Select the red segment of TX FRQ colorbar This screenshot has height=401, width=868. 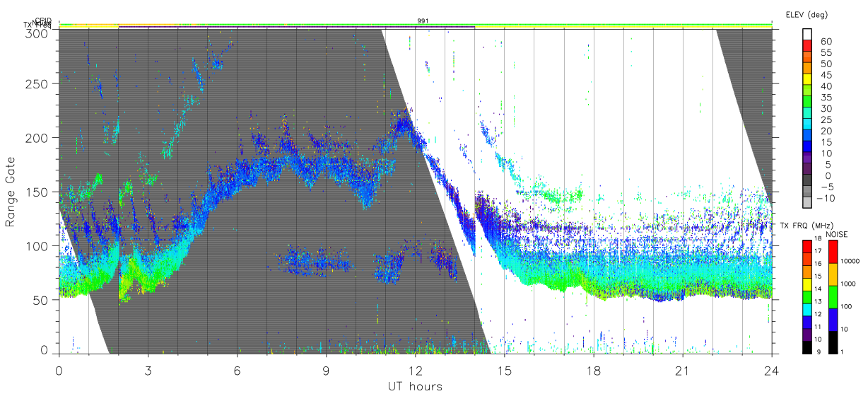pyautogui.click(x=807, y=245)
